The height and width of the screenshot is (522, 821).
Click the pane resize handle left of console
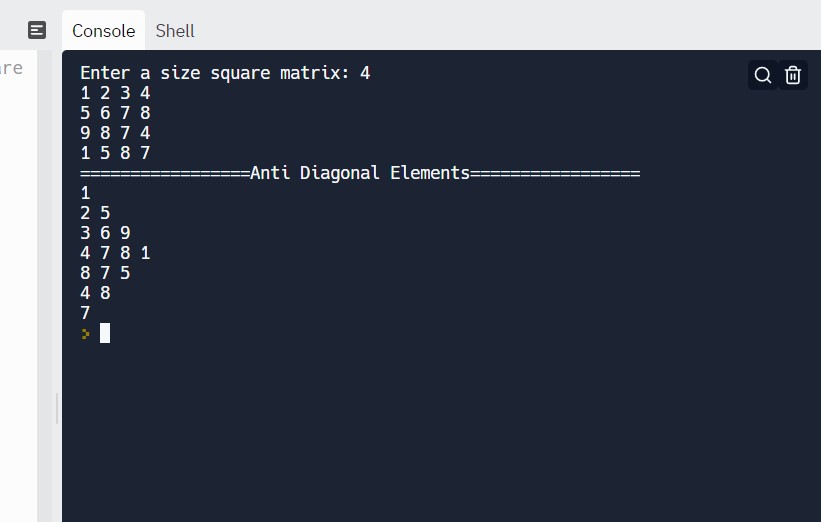pyautogui.click(x=57, y=407)
